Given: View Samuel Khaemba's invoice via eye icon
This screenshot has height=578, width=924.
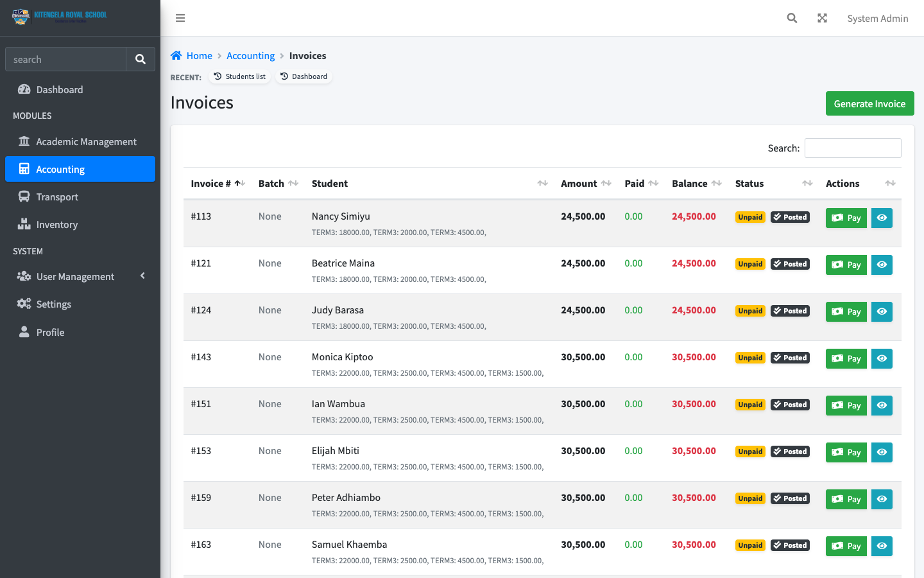Looking at the screenshot, I should 882,546.
